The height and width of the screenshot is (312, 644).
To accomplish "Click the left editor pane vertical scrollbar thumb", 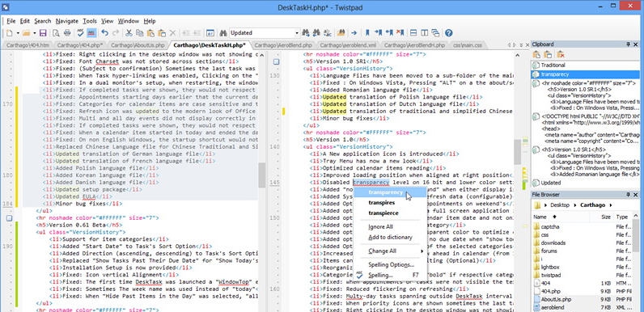I will point(261,175).
